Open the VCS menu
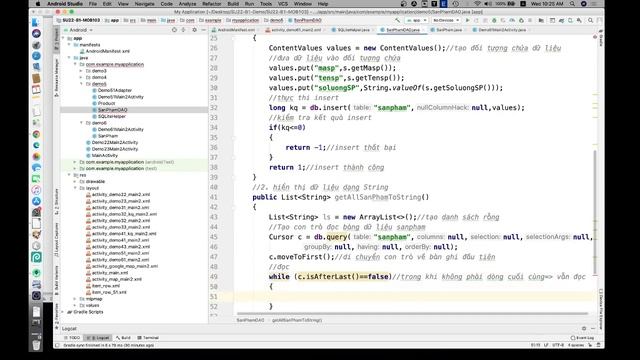This screenshot has width=640, height=360. pyautogui.click(x=283, y=4)
